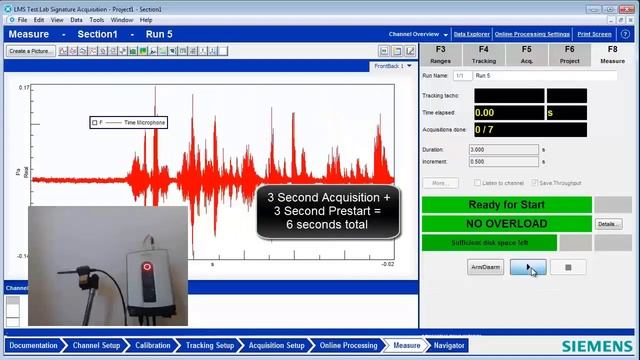Click the blank white icon ending the picture toolbar
Screen dimensions: 640x360
223,51
